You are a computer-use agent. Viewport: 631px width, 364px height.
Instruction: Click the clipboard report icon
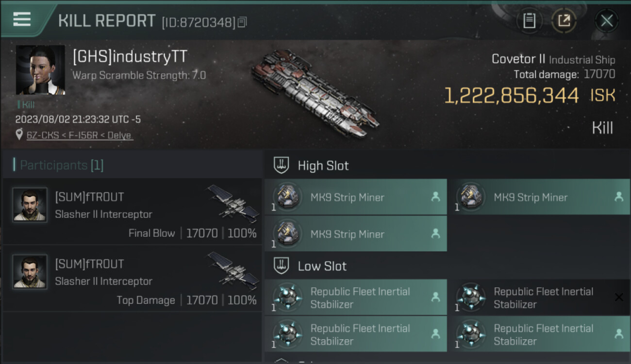[529, 20]
